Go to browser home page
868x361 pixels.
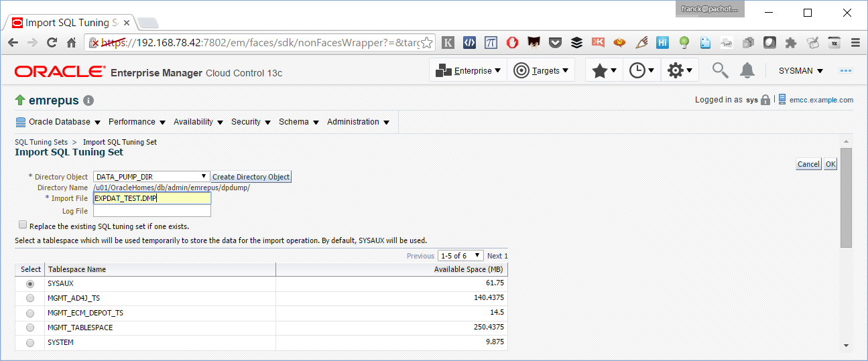click(71, 42)
